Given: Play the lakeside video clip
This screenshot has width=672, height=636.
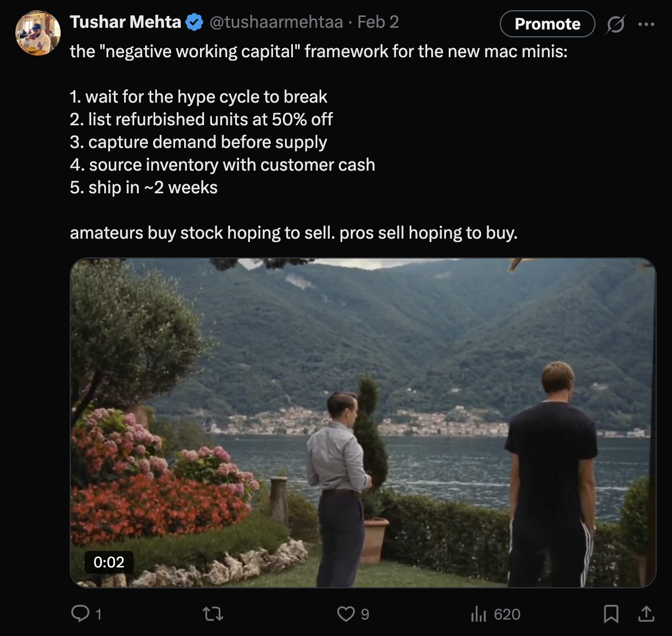Looking at the screenshot, I should click(363, 422).
